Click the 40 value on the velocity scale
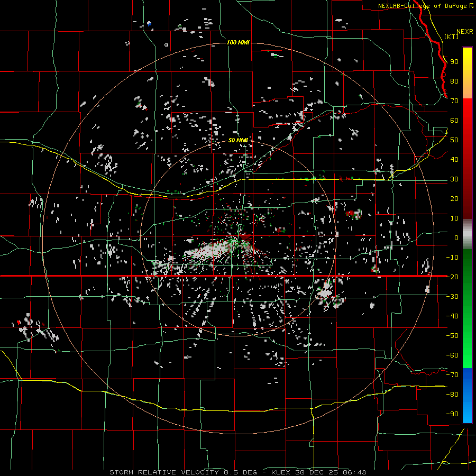The width and height of the screenshot is (476, 476). pyautogui.click(x=454, y=160)
